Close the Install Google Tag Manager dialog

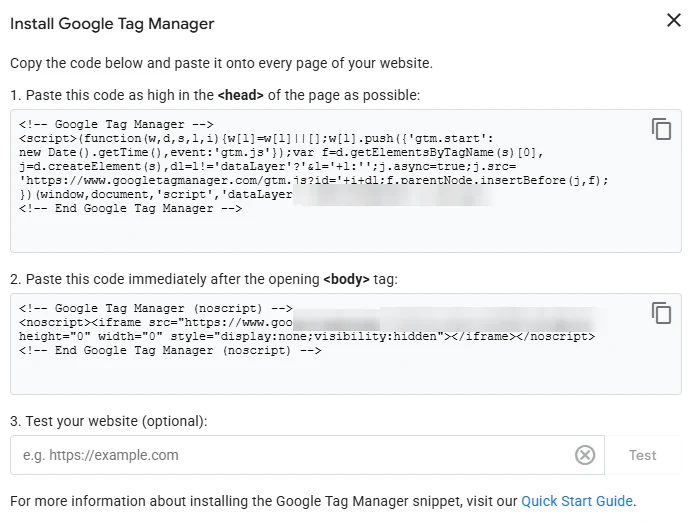(x=674, y=20)
